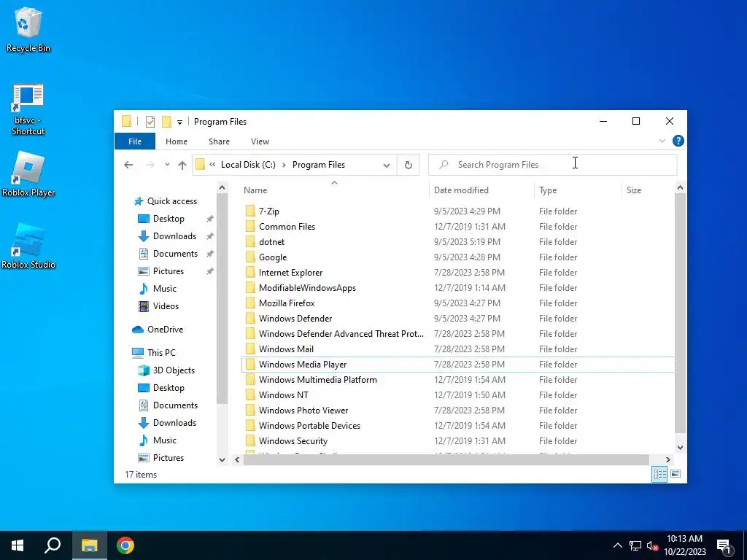Select the dotnet folder

(x=265, y=242)
